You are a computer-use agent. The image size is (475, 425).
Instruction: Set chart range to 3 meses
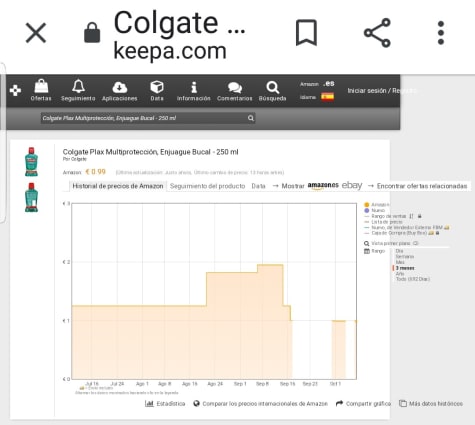[x=405, y=268]
